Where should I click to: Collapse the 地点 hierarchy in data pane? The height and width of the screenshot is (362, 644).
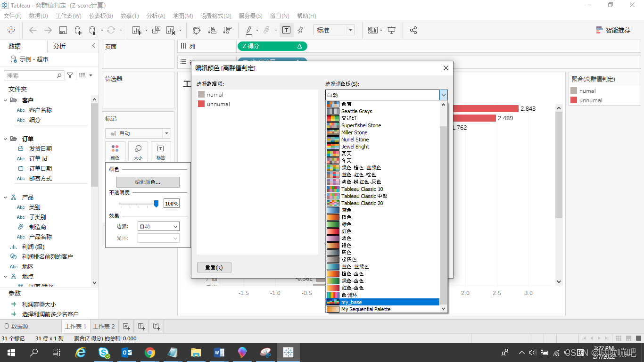pos(5,276)
